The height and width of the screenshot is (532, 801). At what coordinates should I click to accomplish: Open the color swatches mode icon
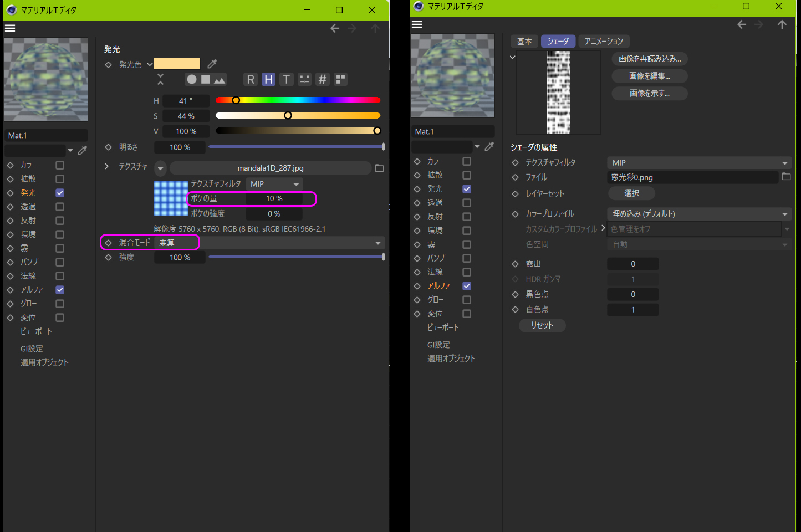point(340,79)
